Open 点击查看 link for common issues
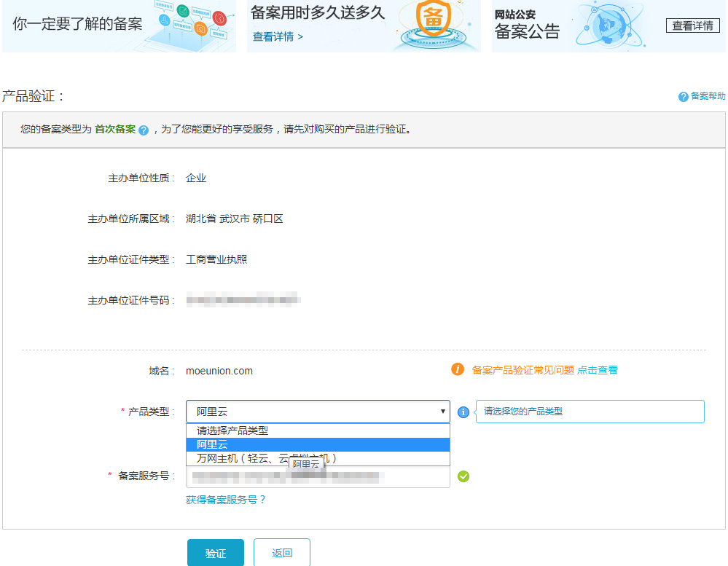 (597, 370)
